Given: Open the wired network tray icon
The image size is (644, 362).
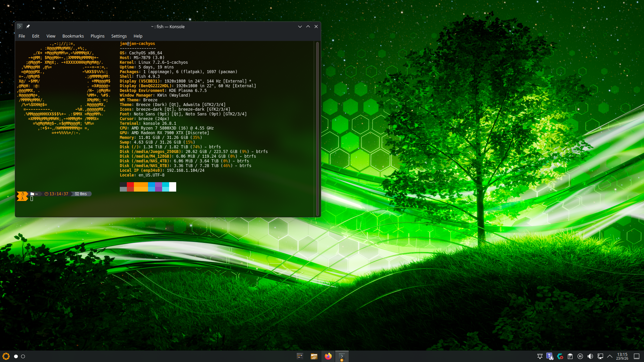Looking at the screenshot, I should (x=600, y=356).
